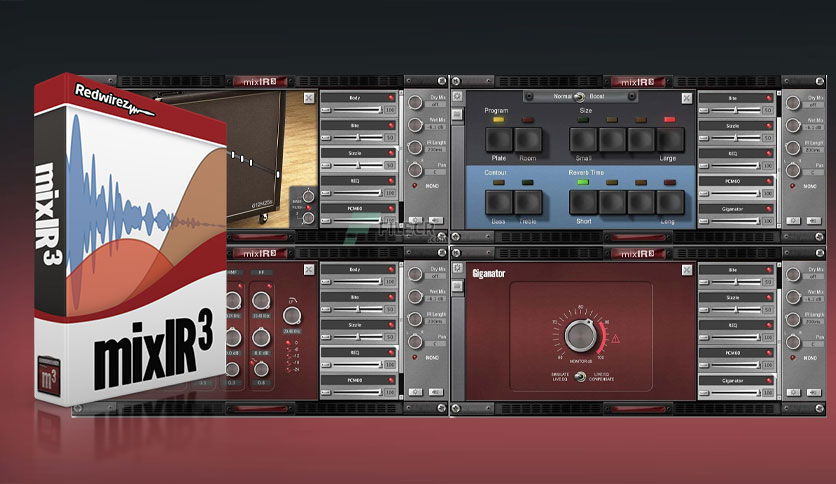Close the REQ equalizer editor panel
836x484 pixels.
[309, 270]
